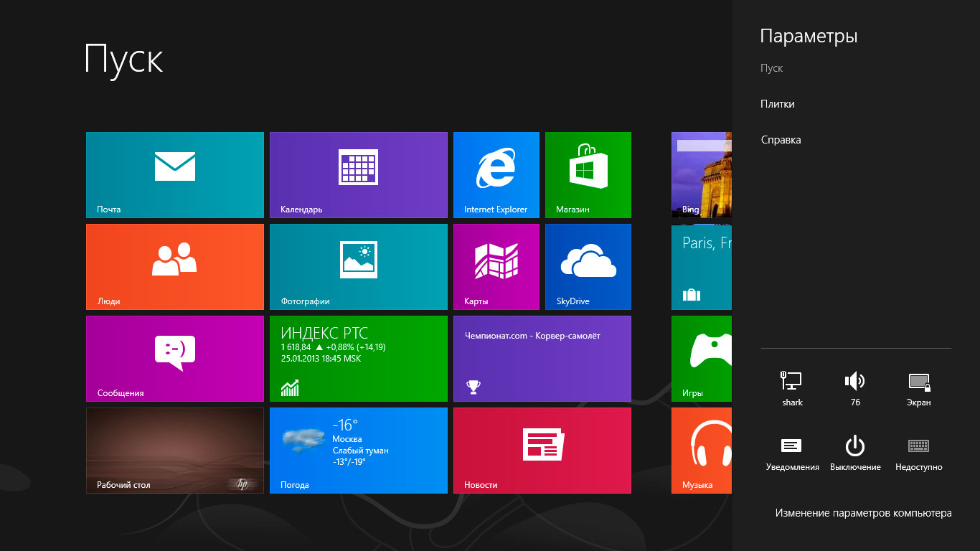980x551 pixels.
Task: Open the Люди people tile
Action: (x=174, y=266)
